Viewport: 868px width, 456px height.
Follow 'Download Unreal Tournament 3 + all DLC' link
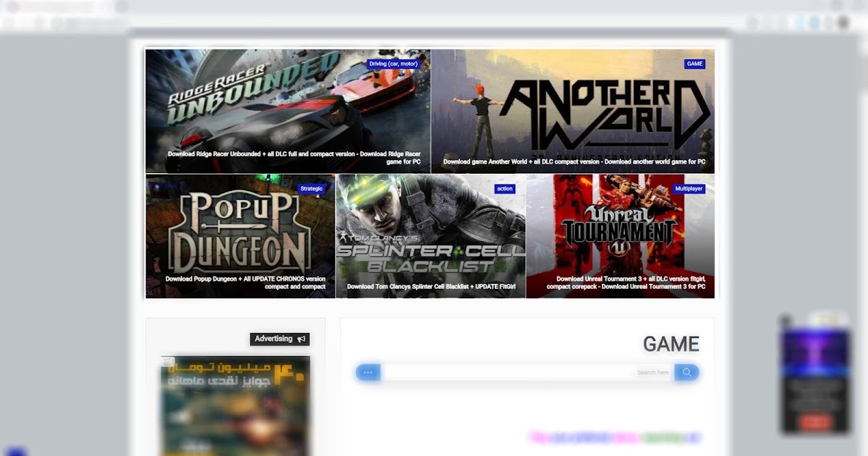click(x=626, y=283)
